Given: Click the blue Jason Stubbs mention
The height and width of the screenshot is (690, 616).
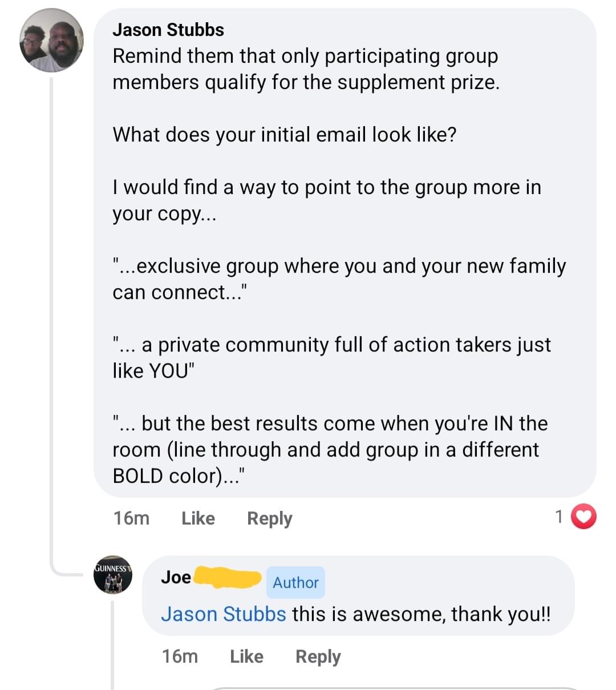Looking at the screenshot, I should tap(223, 614).
